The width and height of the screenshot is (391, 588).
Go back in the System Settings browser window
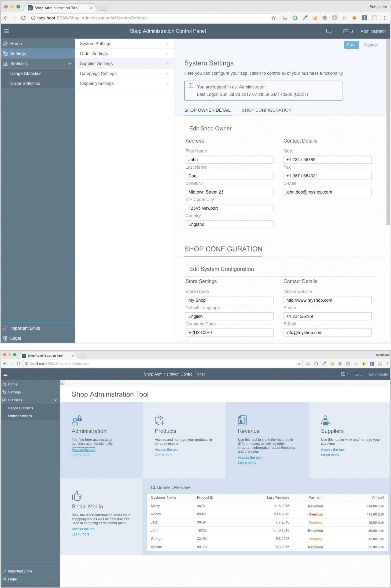(6, 18)
